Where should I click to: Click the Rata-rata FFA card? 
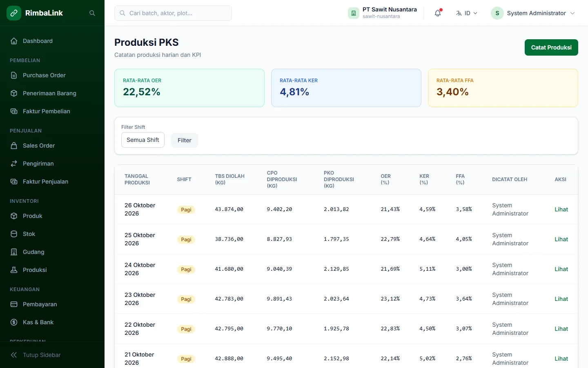503,88
